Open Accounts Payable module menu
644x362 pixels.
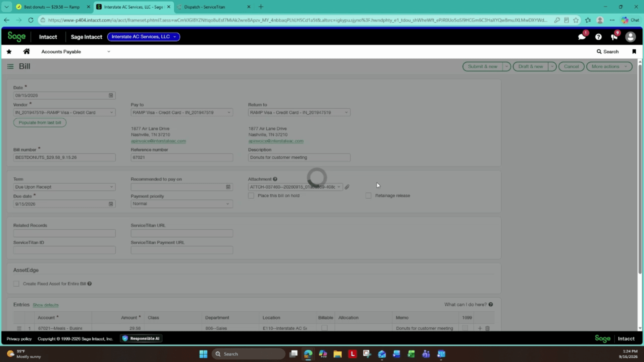[75, 52]
